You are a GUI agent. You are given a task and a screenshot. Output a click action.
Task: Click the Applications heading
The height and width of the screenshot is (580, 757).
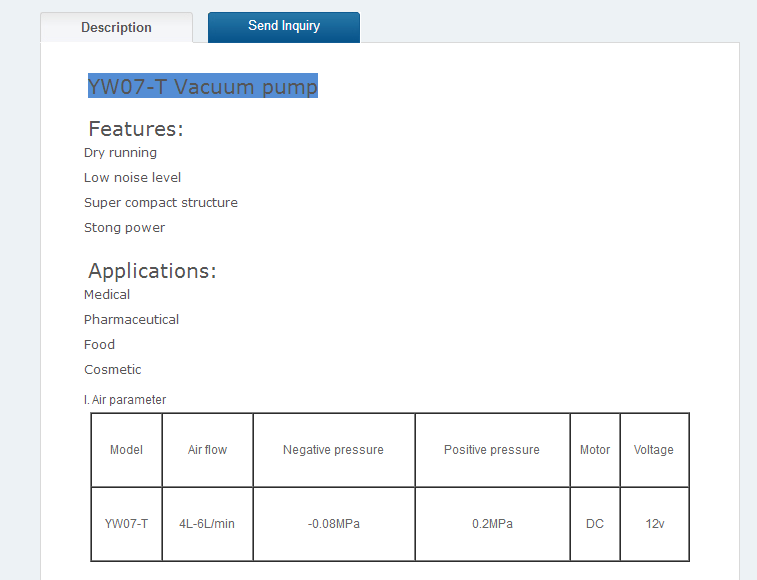[x=152, y=271]
